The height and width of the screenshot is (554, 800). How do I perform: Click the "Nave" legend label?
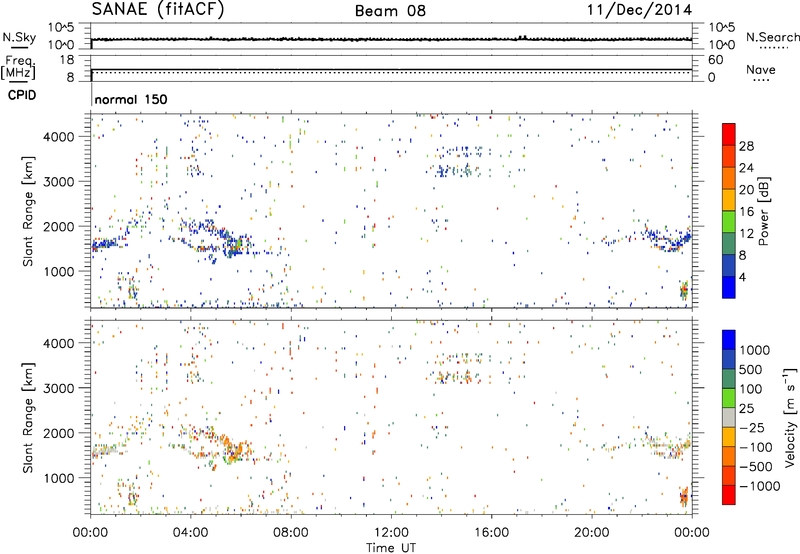(x=761, y=69)
